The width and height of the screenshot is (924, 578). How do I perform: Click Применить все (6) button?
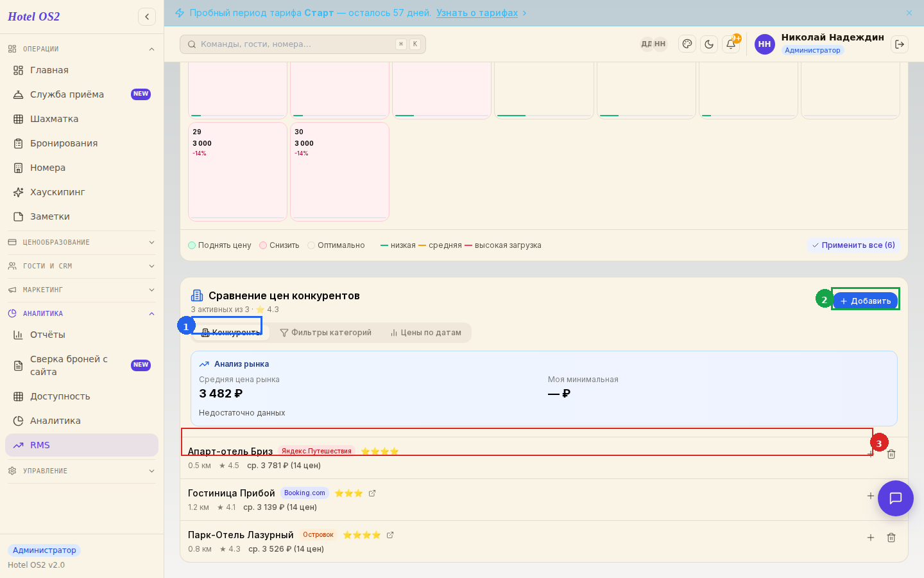[853, 245]
